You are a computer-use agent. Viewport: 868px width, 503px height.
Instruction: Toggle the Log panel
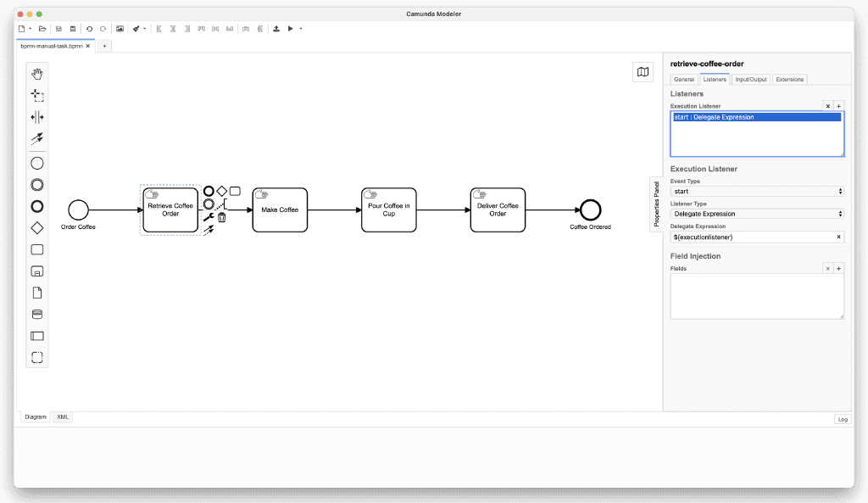click(x=842, y=419)
